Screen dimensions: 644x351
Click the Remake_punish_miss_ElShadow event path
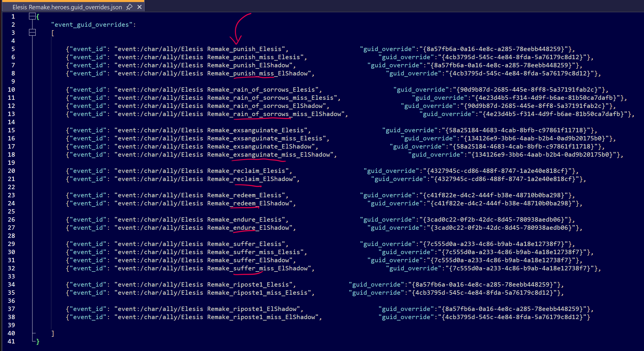(x=213, y=73)
